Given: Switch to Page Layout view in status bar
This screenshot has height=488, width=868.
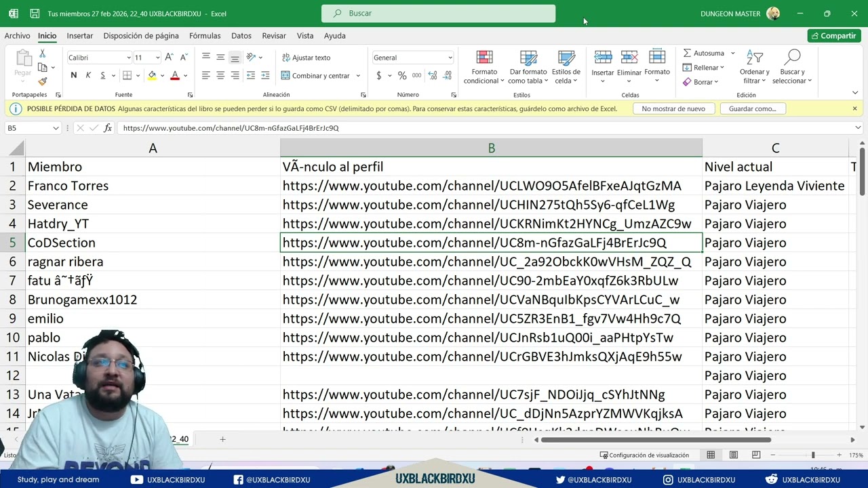Looking at the screenshot, I should [734, 455].
